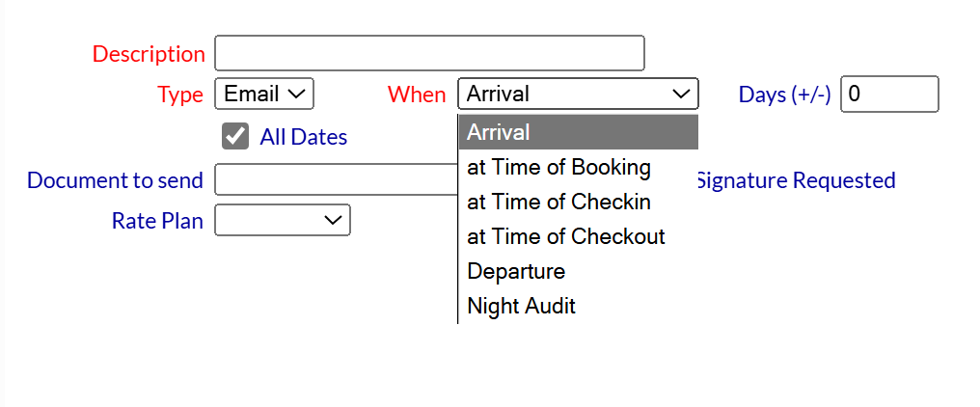
Task: Click the Description text field
Action: [429, 53]
